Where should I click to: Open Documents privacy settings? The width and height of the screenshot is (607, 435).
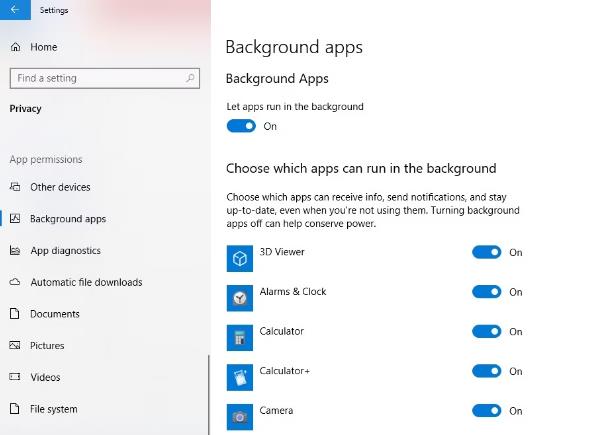[x=55, y=314]
